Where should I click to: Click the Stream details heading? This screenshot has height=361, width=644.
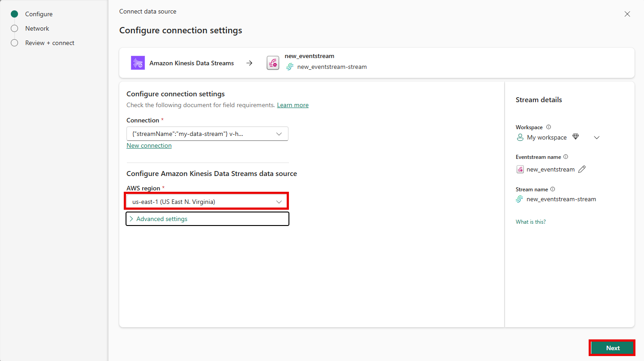click(539, 99)
